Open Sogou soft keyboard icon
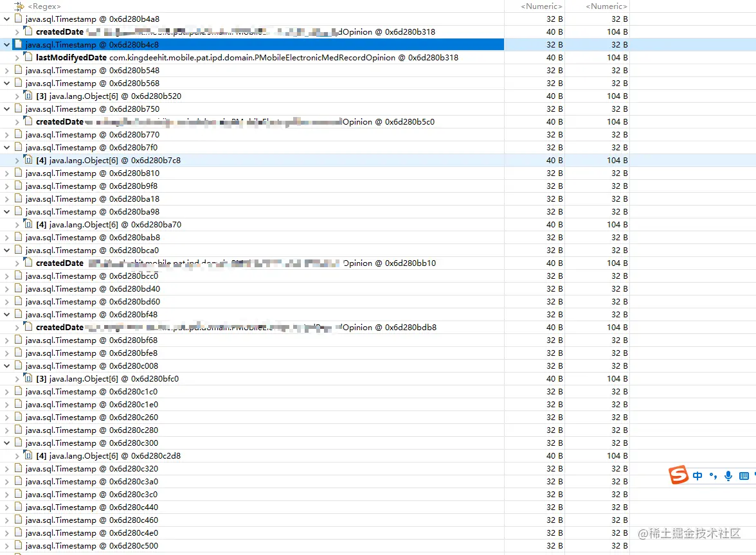 click(x=744, y=476)
